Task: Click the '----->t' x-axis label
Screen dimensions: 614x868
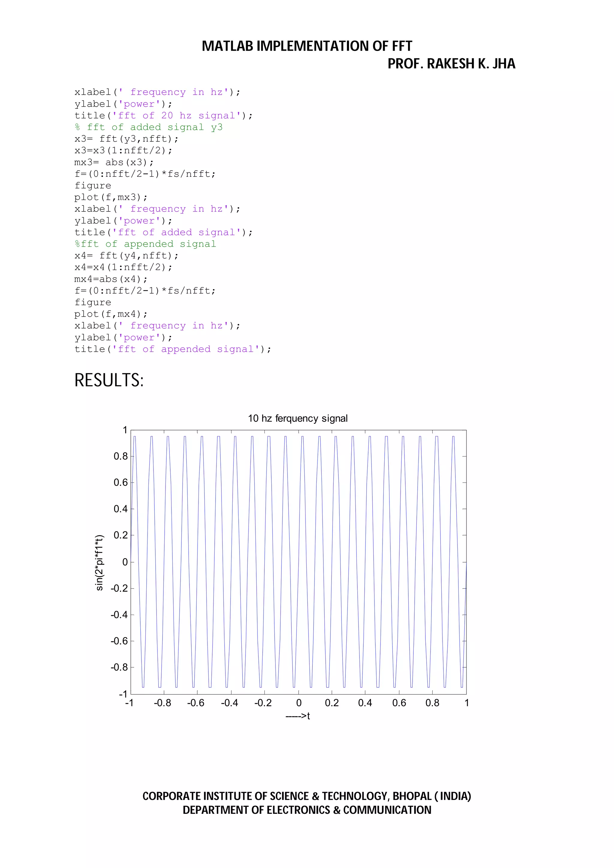Action: coord(297,716)
